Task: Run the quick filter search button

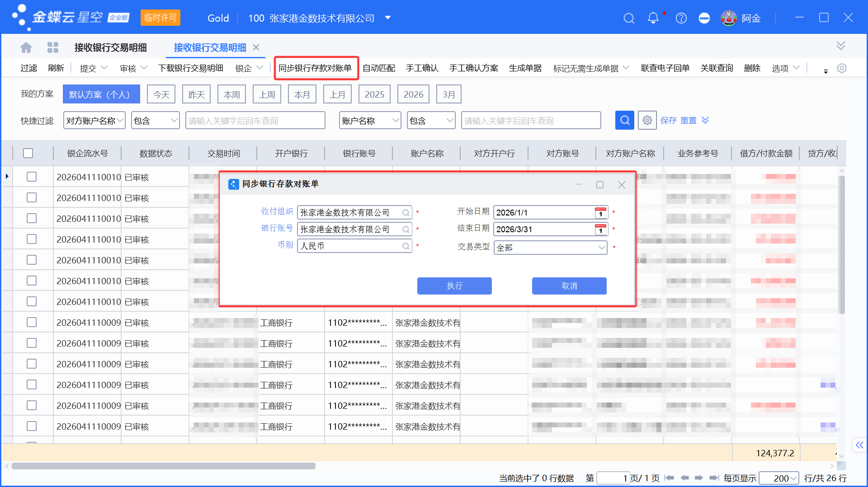Action: coord(624,120)
